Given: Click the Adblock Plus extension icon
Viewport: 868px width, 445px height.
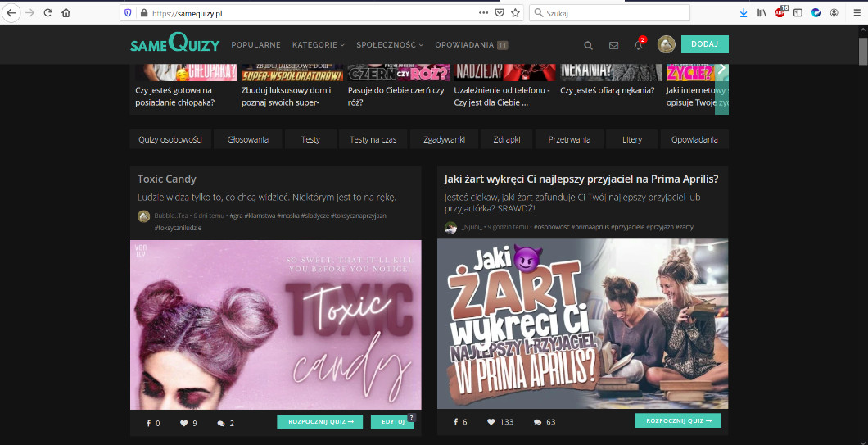Looking at the screenshot, I should pos(780,13).
